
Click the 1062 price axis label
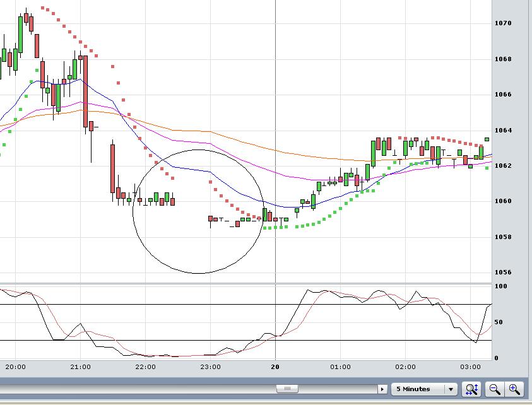coord(503,165)
